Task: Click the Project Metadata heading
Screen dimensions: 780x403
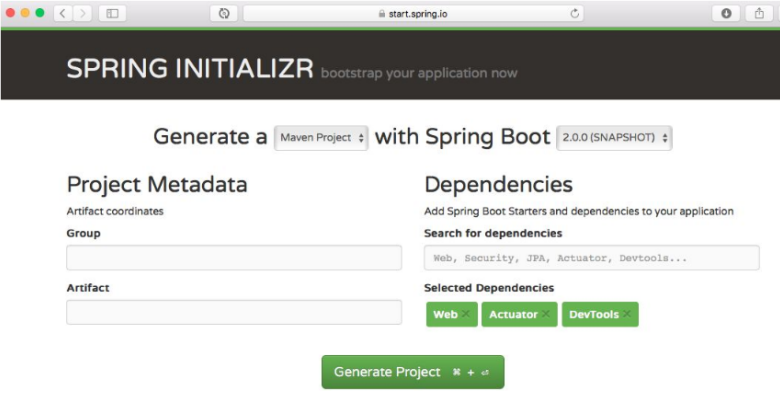Action: coord(157,185)
